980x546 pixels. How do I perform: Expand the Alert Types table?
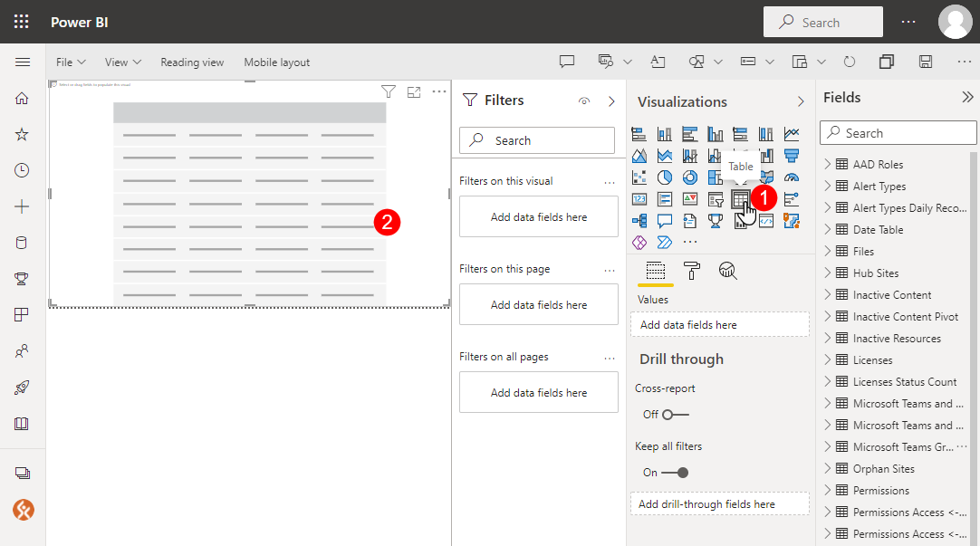[x=828, y=186]
